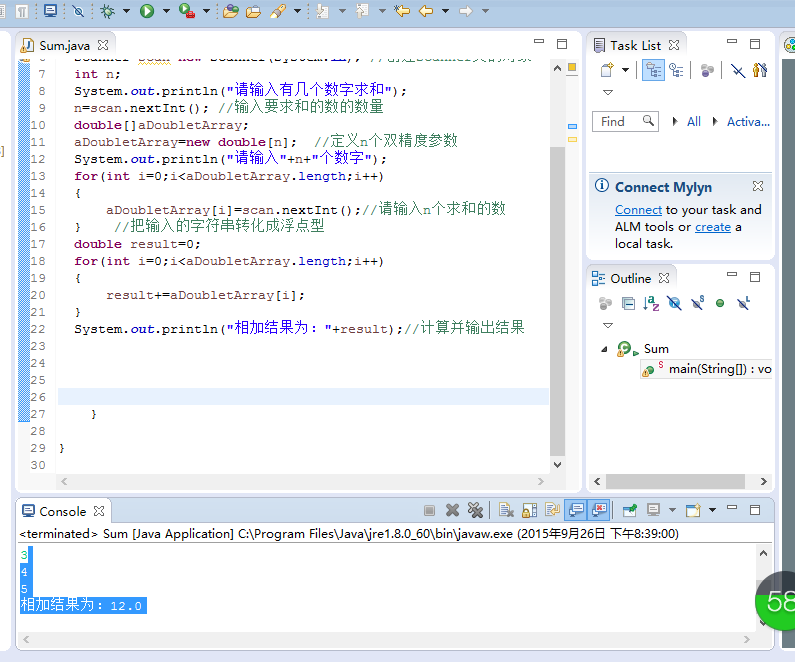Toggle Show Console When Standard Error Changes
The width and height of the screenshot is (795, 662).
point(599,510)
